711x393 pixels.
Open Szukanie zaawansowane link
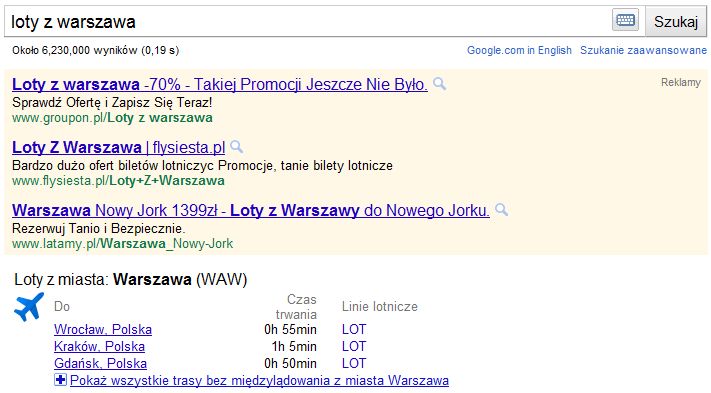tap(643, 50)
